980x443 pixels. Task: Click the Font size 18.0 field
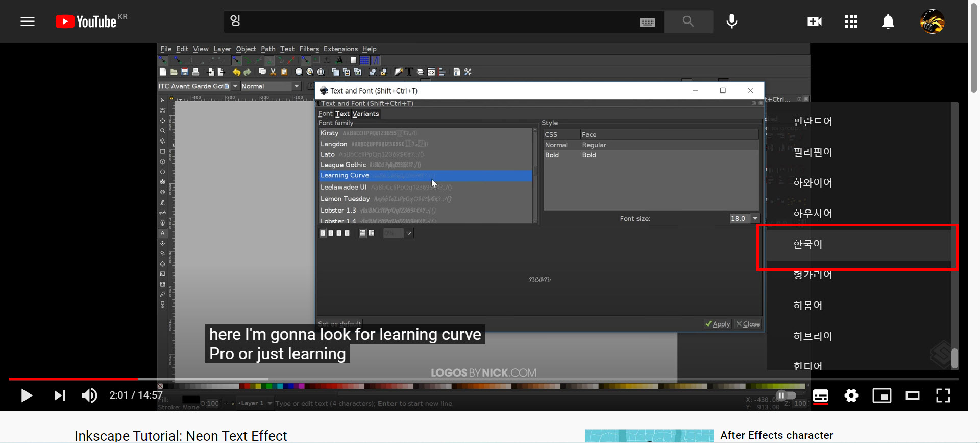pyautogui.click(x=740, y=218)
